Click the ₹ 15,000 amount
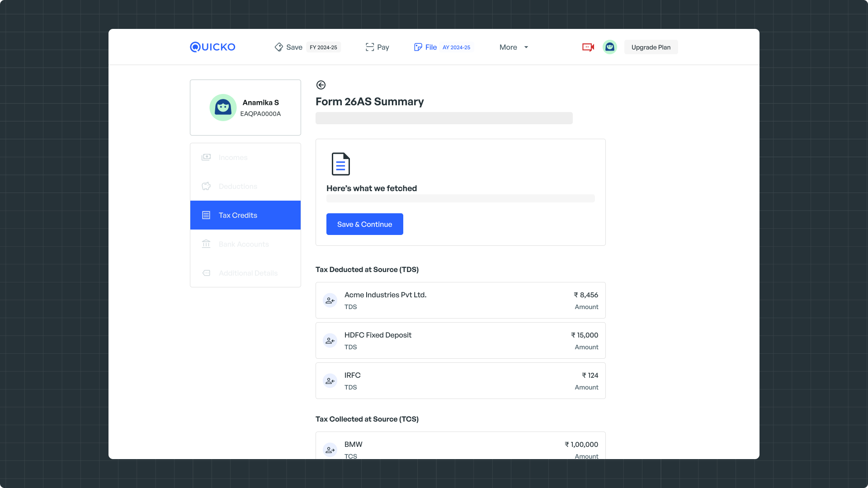Viewport: 868px width, 488px height. [585, 335]
